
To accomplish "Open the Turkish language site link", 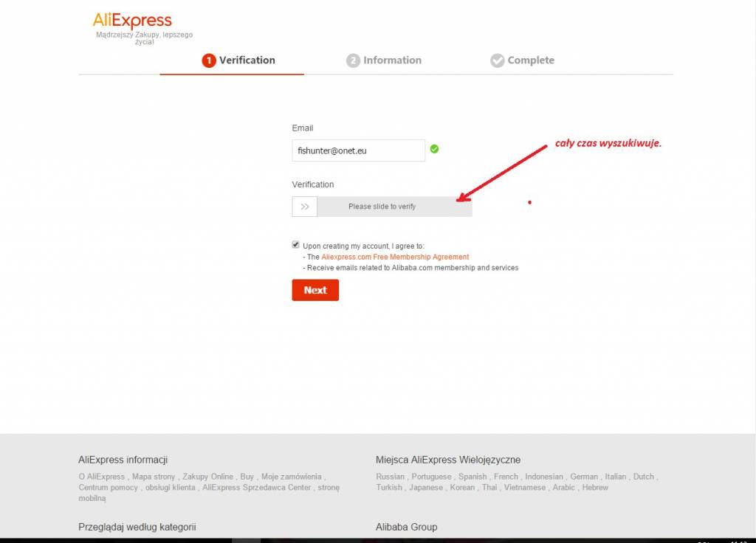I will [389, 488].
